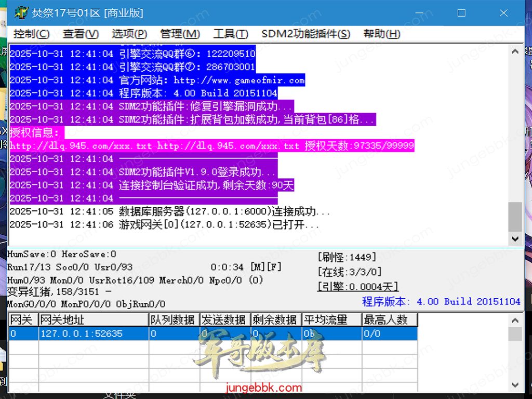
Task: Open the 管理(M) menu
Action: coord(180,34)
